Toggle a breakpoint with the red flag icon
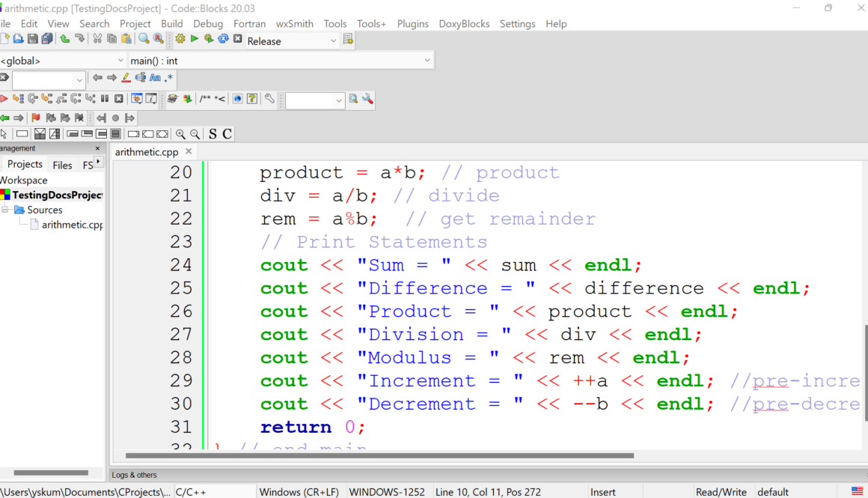Viewport: 868px width, 498px height. [x=35, y=118]
